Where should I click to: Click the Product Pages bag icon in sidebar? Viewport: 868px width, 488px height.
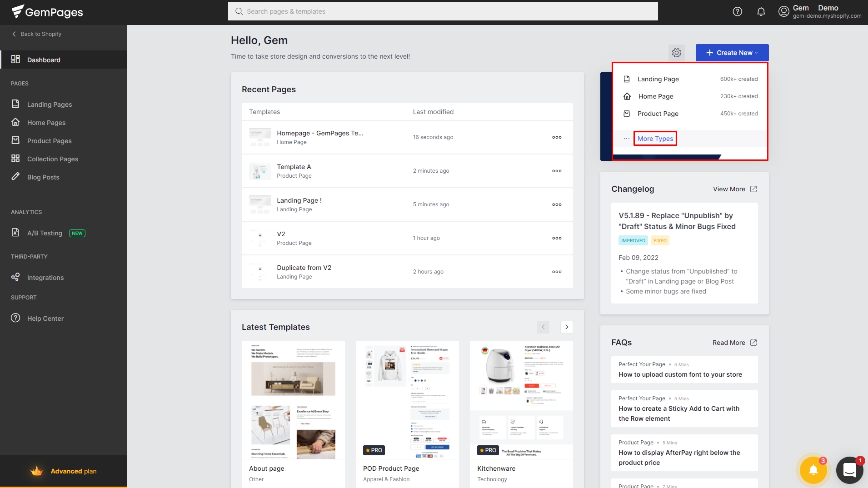pos(15,140)
